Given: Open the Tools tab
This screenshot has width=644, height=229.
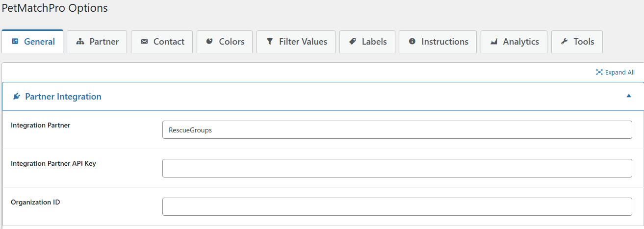Looking at the screenshot, I should tap(577, 42).
